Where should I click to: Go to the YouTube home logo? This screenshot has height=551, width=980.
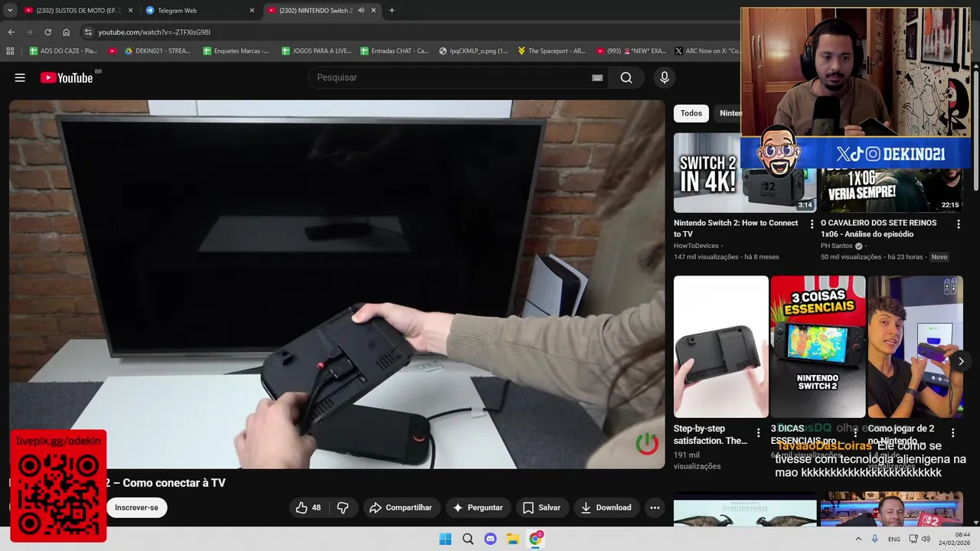click(x=67, y=77)
